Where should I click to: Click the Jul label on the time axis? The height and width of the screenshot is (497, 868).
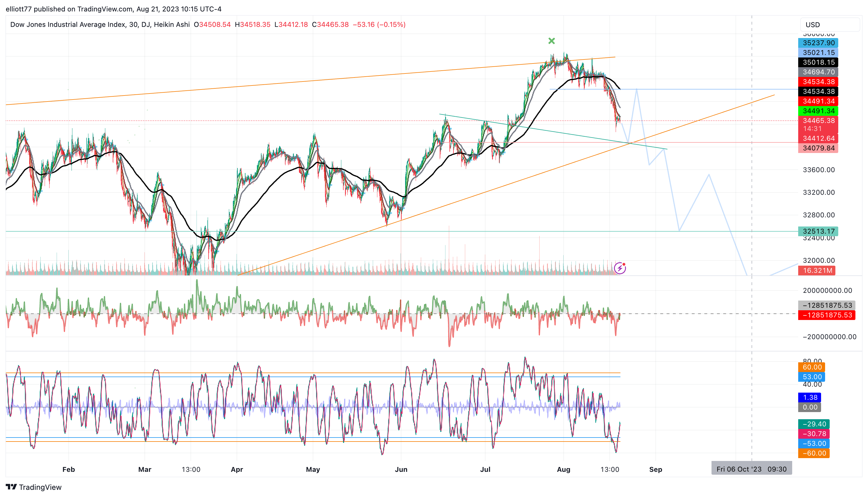(x=485, y=469)
